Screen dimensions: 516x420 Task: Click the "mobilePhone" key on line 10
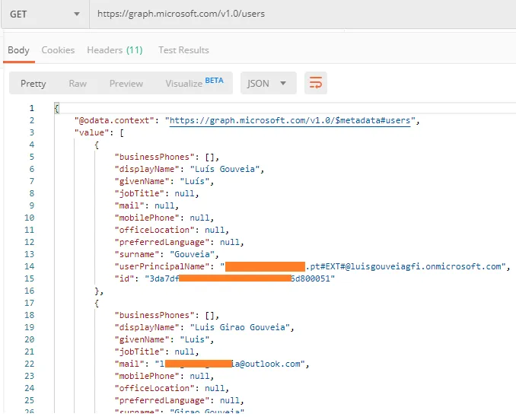(149, 218)
